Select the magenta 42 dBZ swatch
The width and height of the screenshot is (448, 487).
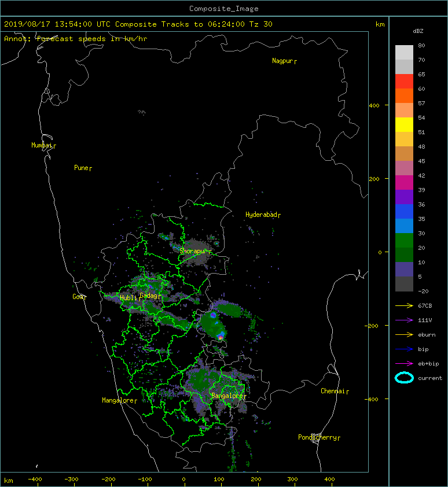tap(404, 182)
